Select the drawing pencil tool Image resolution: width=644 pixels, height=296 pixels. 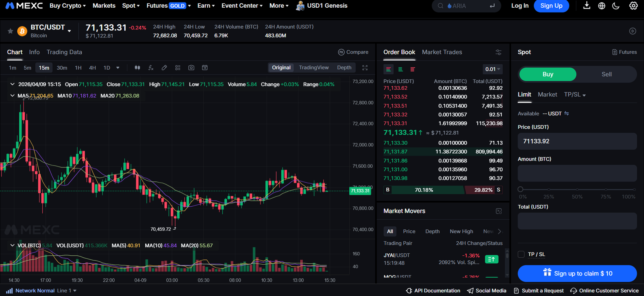[x=164, y=68]
